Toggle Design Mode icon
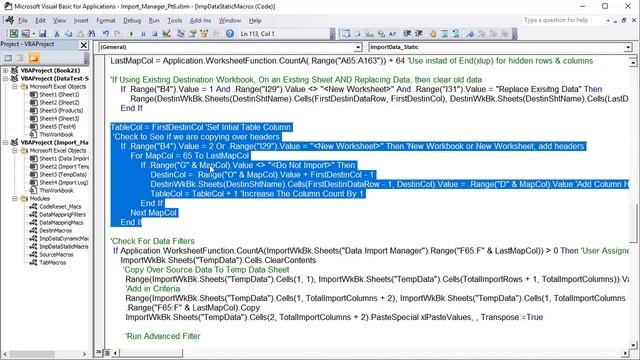The image size is (640, 360). click(x=167, y=34)
